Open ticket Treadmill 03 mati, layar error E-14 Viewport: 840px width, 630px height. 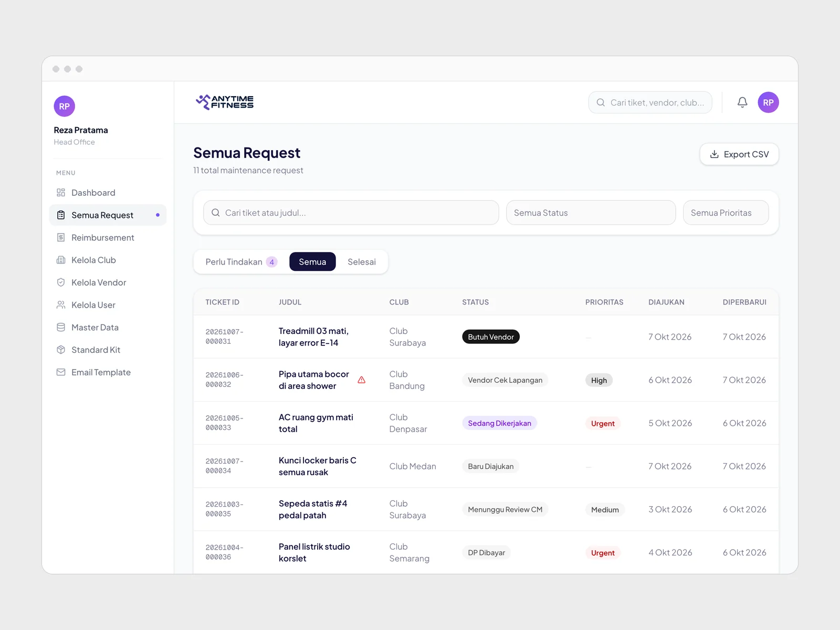313,337
